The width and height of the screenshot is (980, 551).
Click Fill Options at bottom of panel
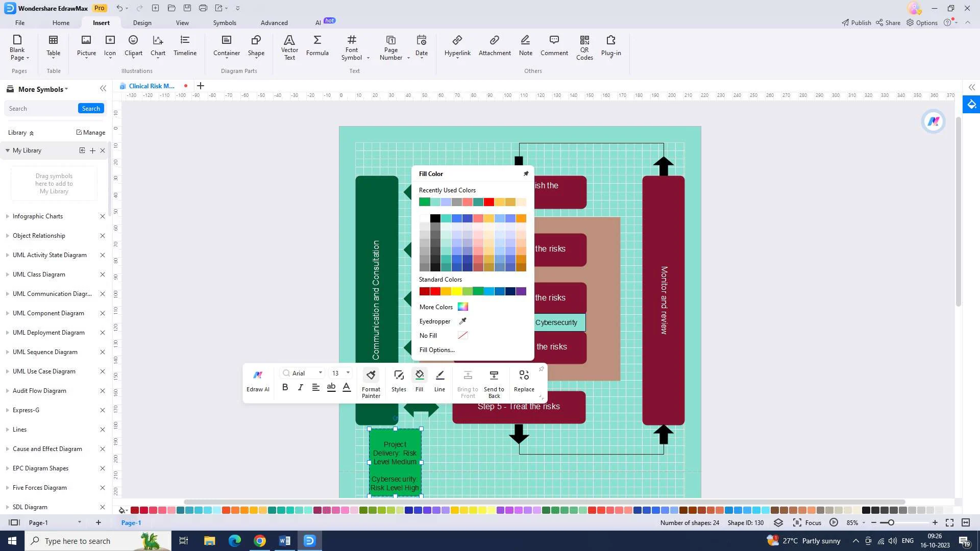point(437,349)
